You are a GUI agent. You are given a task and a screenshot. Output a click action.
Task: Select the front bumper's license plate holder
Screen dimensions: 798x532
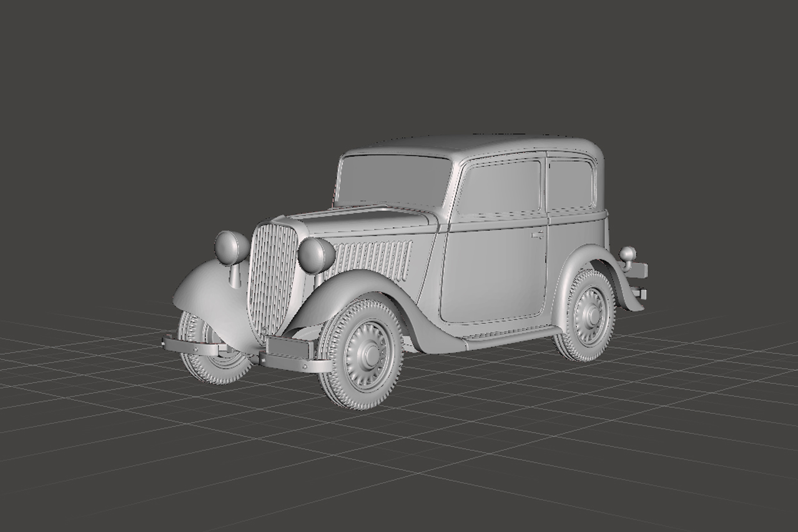tap(288, 347)
